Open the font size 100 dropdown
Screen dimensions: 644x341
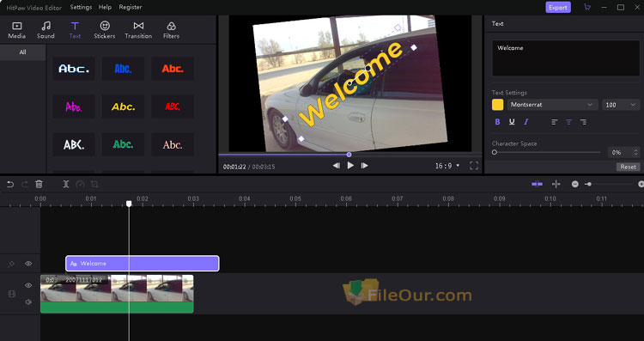621,105
